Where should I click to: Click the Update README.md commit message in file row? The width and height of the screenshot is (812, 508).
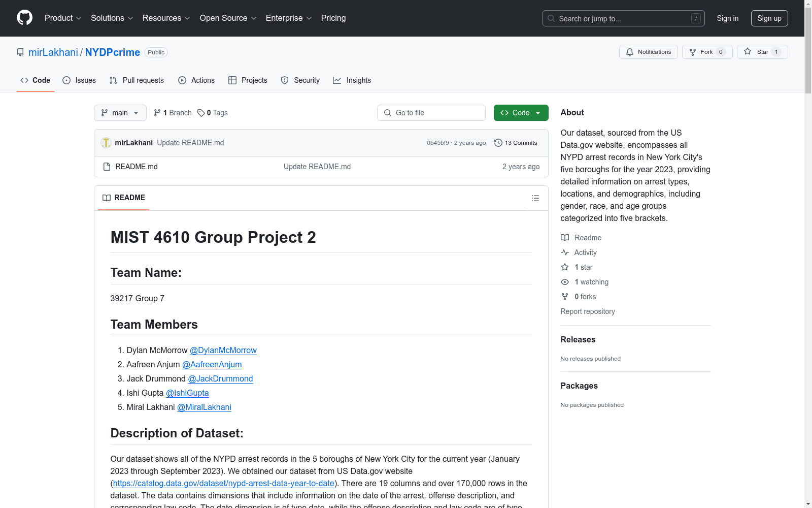tap(317, 167)
